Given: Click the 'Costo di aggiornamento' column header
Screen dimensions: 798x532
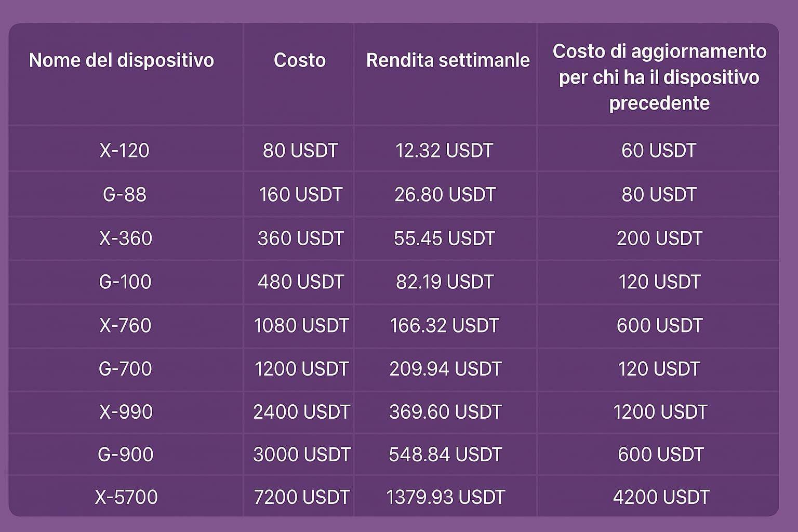Looking at the screenshot, I should tap(659, 77).
